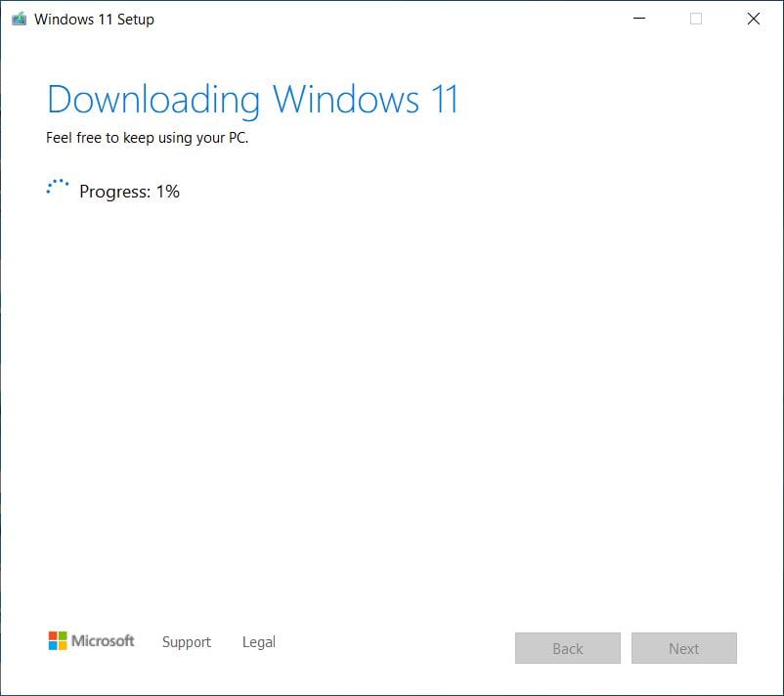Click the disabled maximize button
Image resolution: width=784 pixels, height=696 pixels.
click(695, 19)
